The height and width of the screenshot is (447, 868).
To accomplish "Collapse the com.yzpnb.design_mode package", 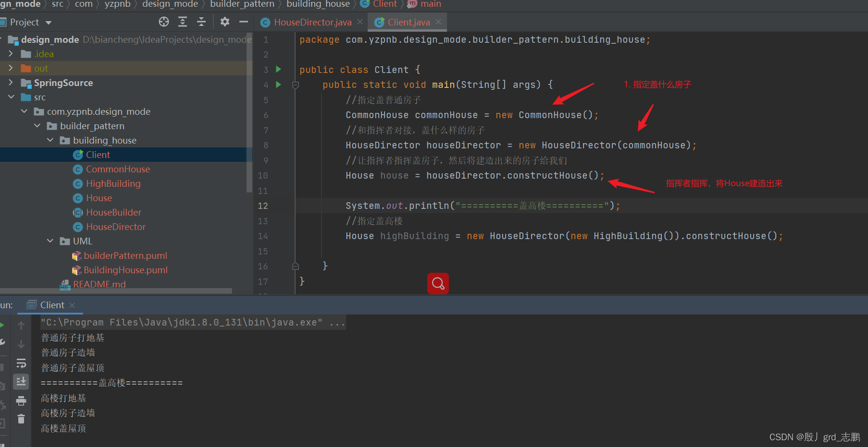I will (x=24, y=111).
